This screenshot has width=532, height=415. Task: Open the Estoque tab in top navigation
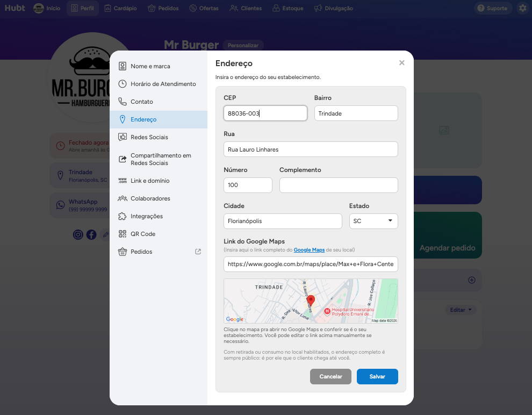[288, 8]
